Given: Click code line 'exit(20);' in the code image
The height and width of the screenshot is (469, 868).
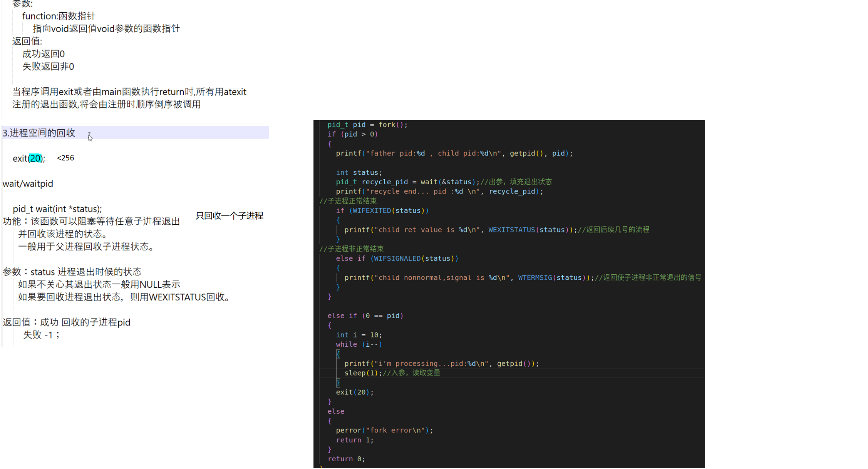Looking at the screenshot, I should pyautogui.click(x=355, y=392).
